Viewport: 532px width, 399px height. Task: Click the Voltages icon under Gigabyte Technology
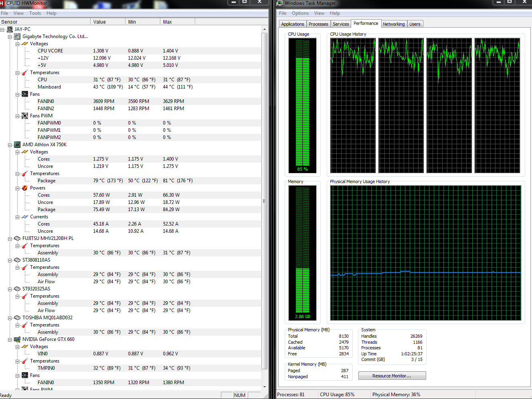coord(25,44)
